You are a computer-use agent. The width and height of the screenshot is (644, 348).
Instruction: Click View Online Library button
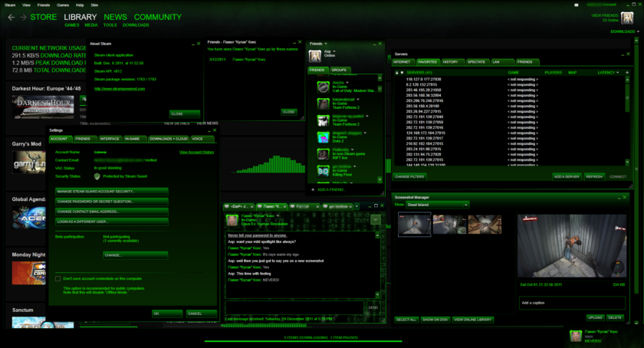coord(473,320)
